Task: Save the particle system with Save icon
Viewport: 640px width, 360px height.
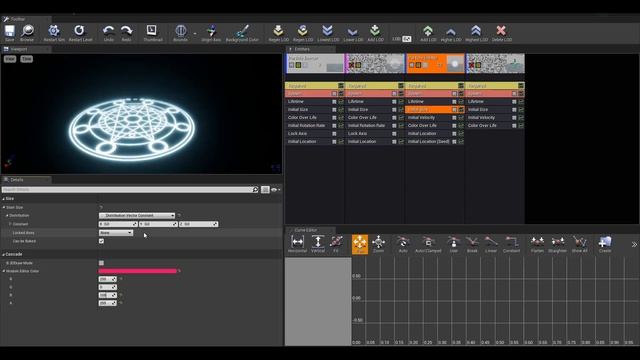Action: pyautogui.click(x=9, y=33)
